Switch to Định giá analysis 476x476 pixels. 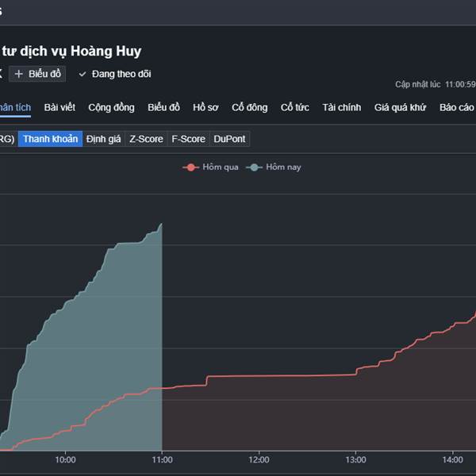[x=104, y=139]
